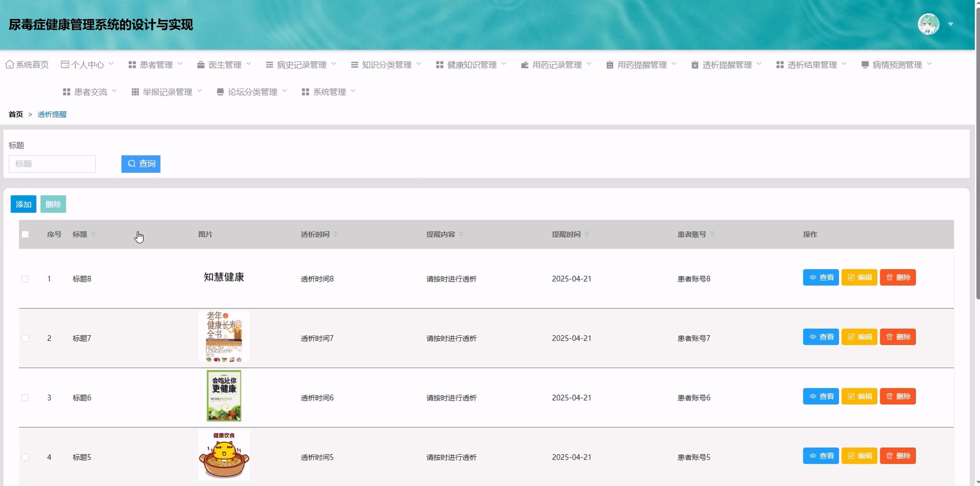The width and height of the screenshot is (980, 486).
Task: Expand the avatar dropdown arrow
Action: point(951,24)
